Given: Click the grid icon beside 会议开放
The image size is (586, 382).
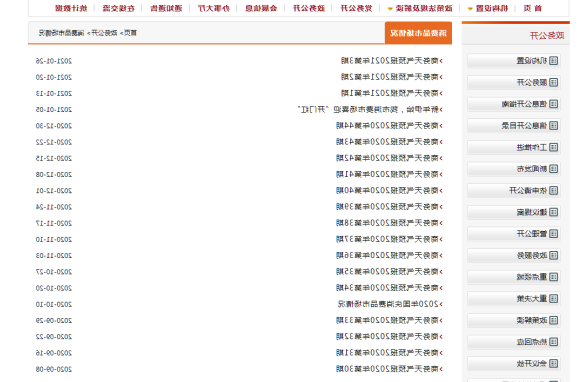Looking at the screenshot, I should pos(553,363).
